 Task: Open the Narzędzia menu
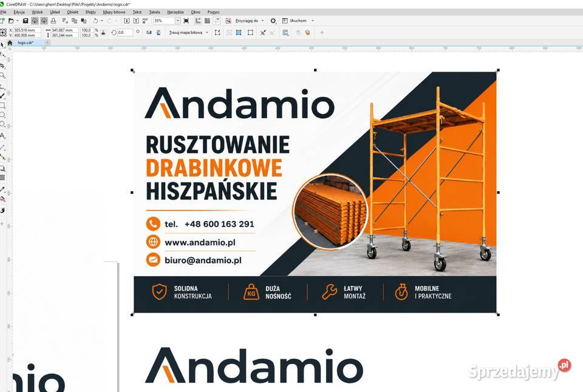[x=175, y=12]
